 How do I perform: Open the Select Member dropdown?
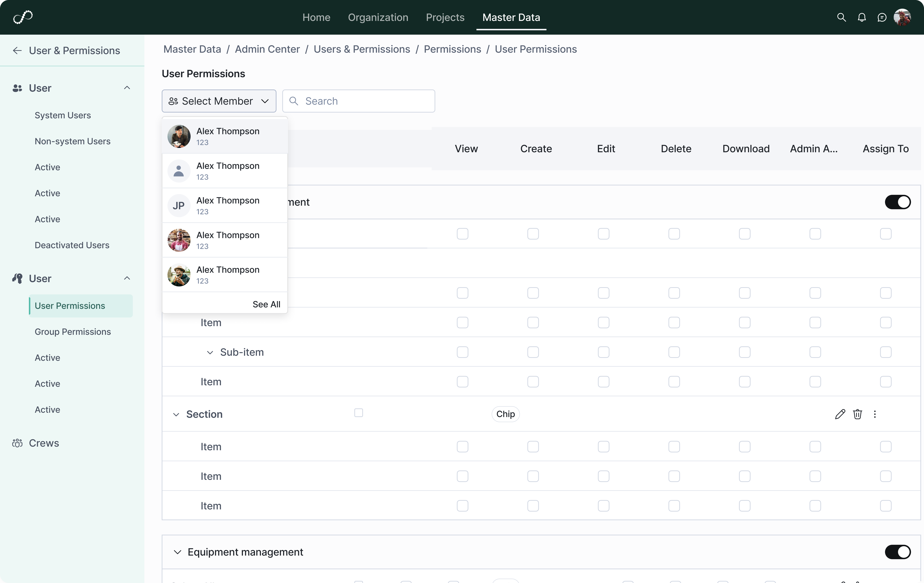point(219,101)
